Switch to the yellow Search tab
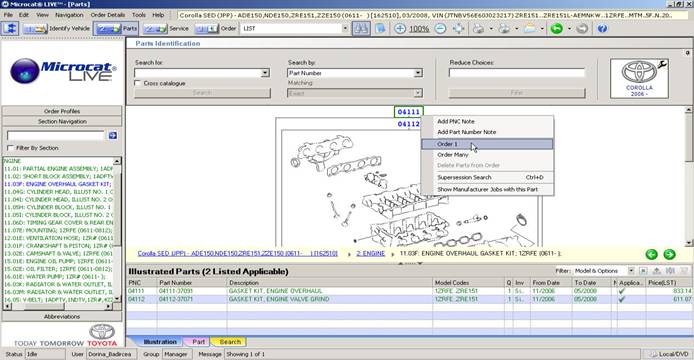Viewport: 694px width, 360px height. point(230,342)
